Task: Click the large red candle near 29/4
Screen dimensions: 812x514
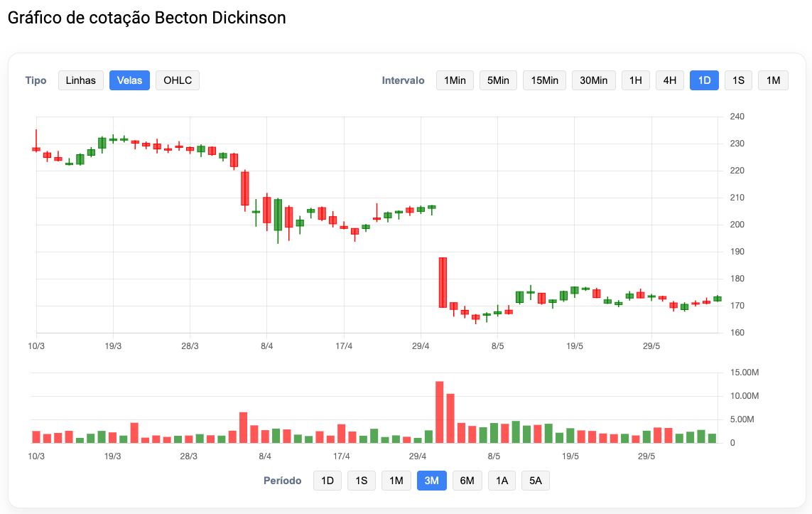Action: click(x=443, y=282)
